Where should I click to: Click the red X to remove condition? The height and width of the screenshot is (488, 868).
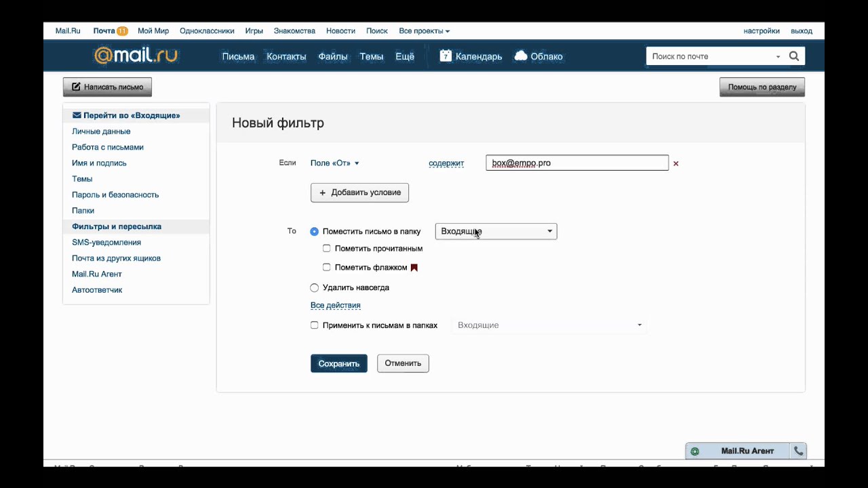(675, 163)
